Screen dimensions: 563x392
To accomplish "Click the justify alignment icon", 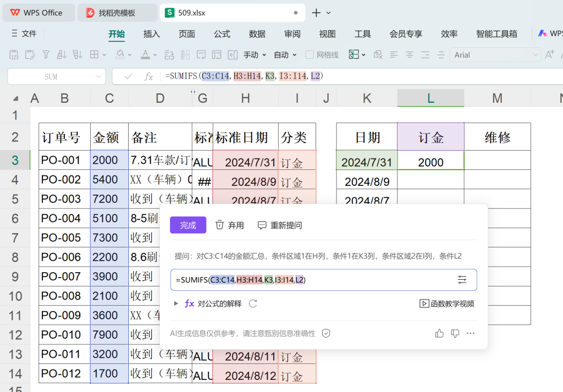I will click(441, 54).
